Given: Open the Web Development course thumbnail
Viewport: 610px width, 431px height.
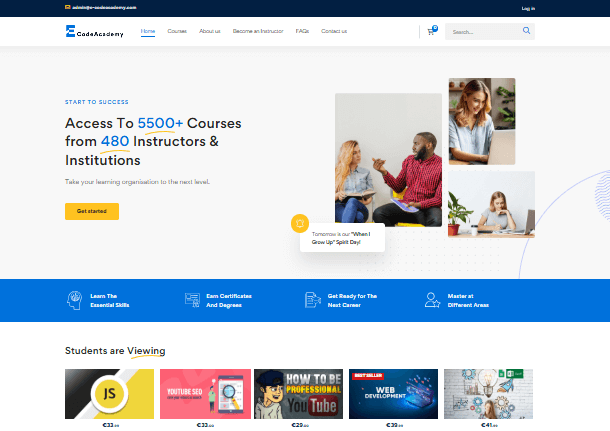Looking at the screenshot, I should 393,393.
